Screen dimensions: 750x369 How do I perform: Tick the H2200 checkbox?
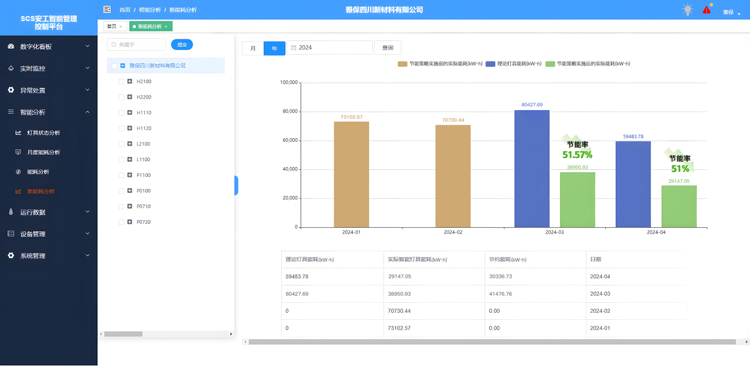[x=121, y=97]
